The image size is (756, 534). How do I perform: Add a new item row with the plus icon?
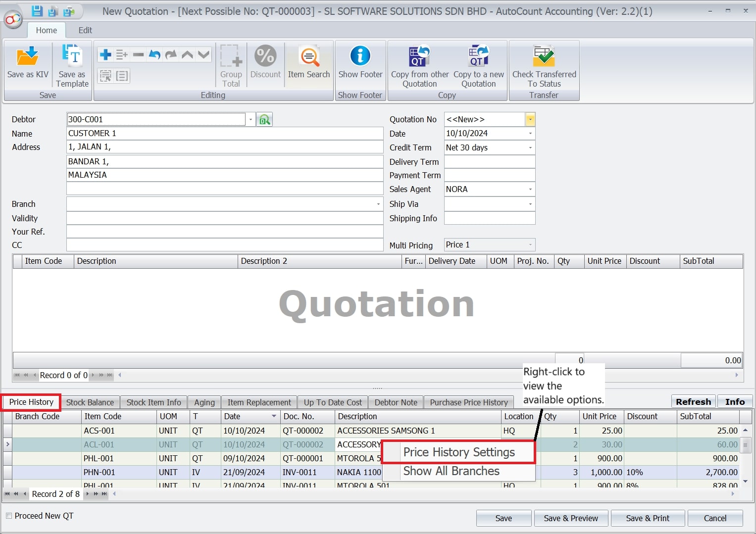click(x=105, y=54)
